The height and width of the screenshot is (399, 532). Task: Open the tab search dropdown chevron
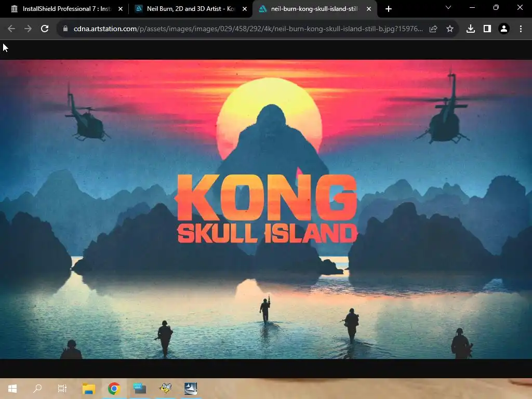[448, 7]
